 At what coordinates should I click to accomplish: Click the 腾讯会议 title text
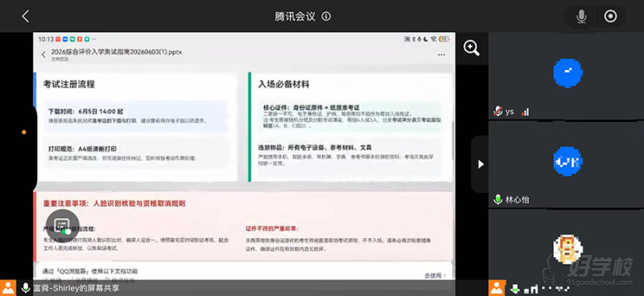(295, 16)
